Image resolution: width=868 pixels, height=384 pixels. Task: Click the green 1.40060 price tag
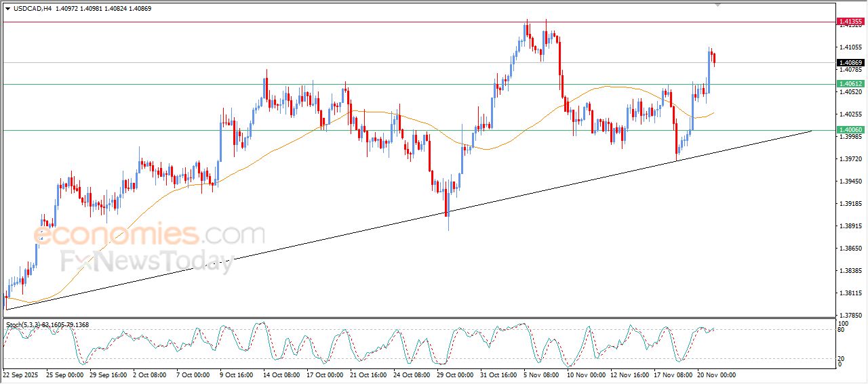click(x=850, y=130)
